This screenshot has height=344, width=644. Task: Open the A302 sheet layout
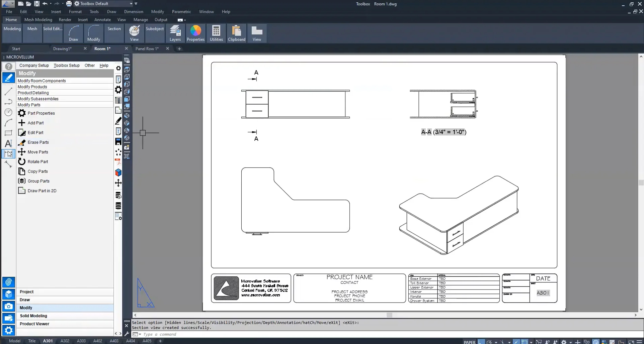coord(65,341)
